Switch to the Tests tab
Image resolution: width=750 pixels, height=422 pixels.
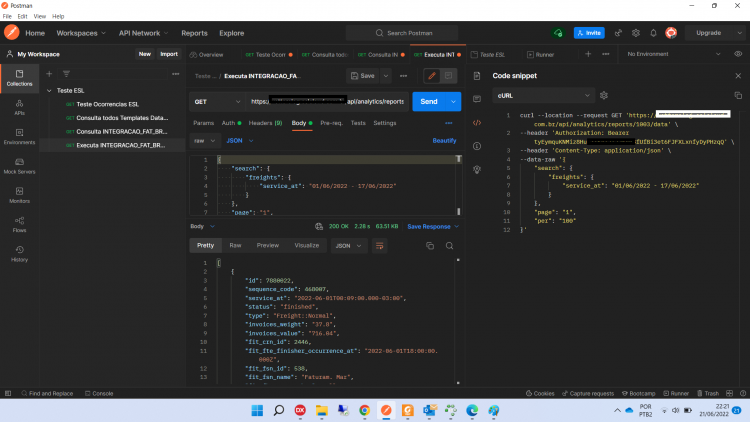point(358,123)
